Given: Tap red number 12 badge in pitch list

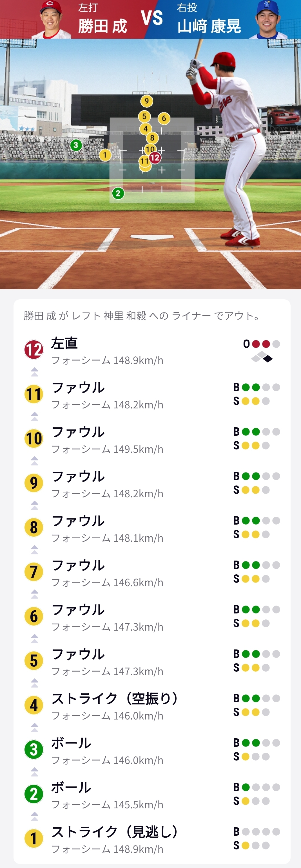Looking at the screenshot, I should click(34, 350).
